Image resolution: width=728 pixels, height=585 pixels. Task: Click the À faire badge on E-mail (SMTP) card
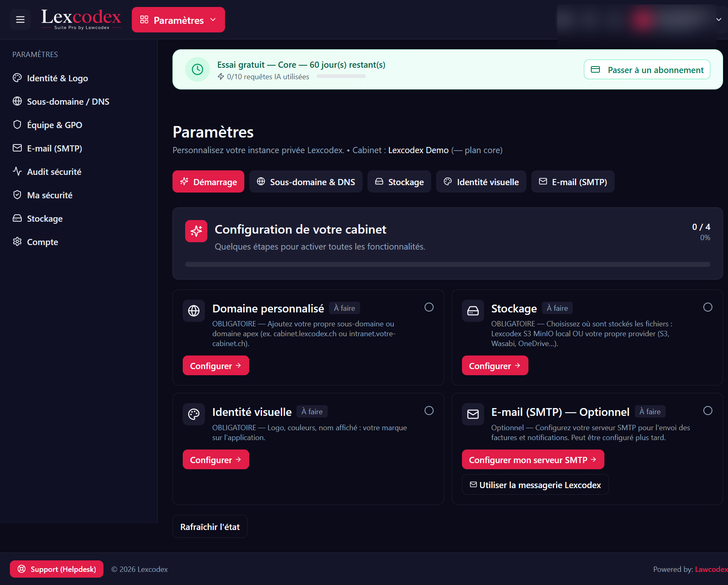pyautogui.click(x=650, y=411)
